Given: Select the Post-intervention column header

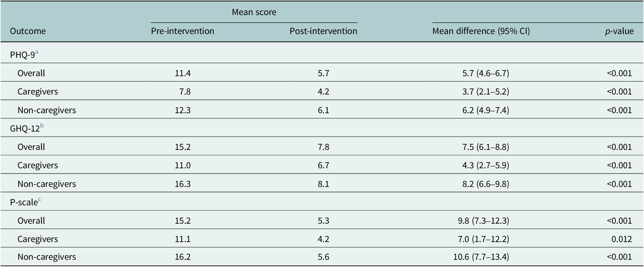Looking at the screenshot, I should [323, 31].
